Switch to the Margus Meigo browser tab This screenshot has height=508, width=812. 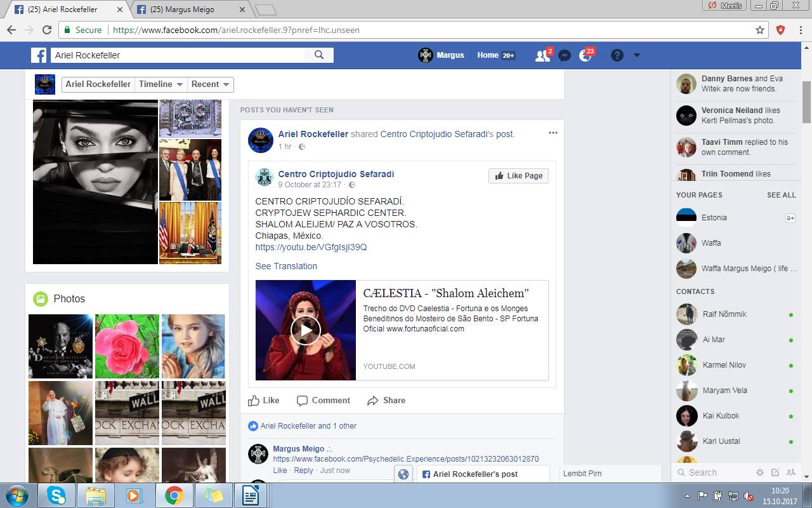(x=190, y=10)
